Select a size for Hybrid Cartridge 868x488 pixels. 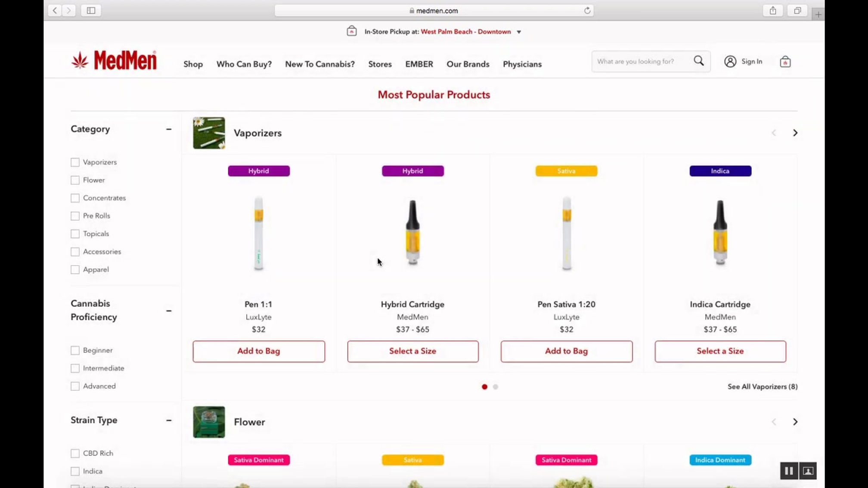pos(413,351)
